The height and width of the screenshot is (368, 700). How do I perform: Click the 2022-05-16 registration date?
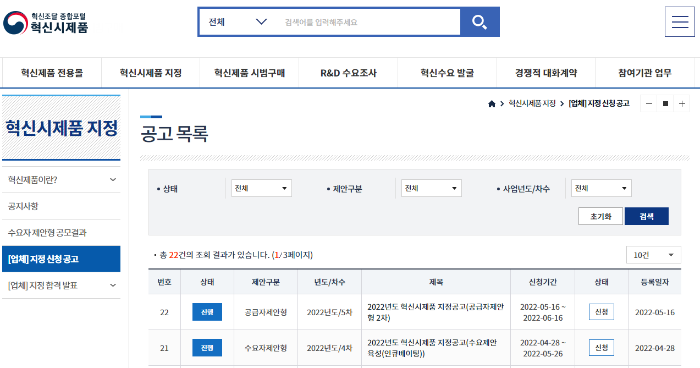pos(655,312)
